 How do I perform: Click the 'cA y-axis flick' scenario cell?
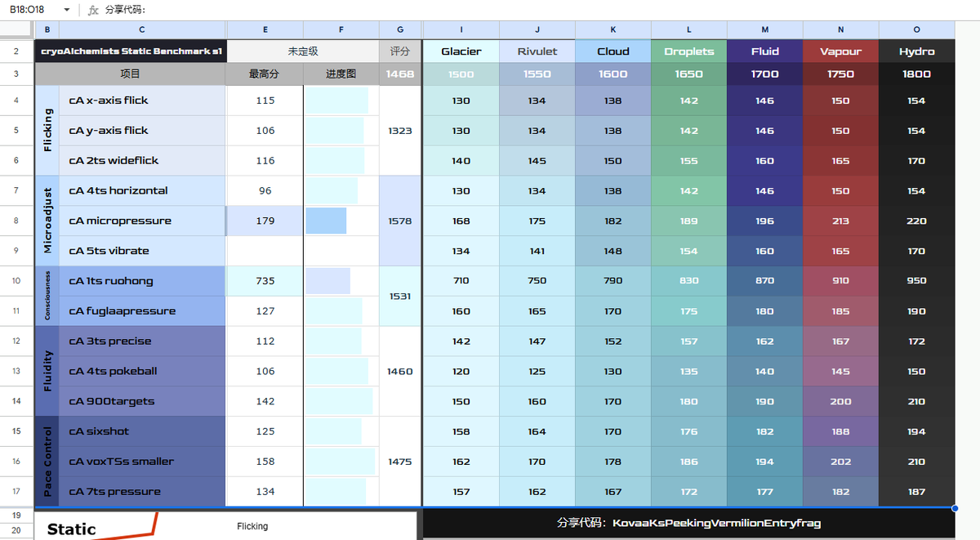coord(142,131)
